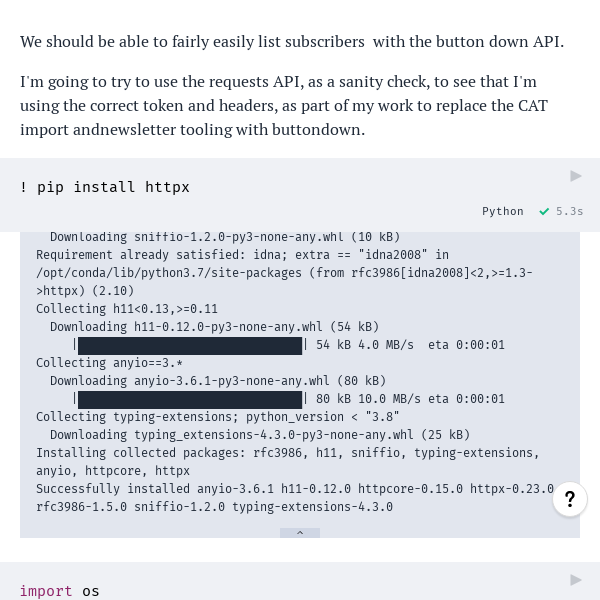Collapse the output with the chevron
Viewport: 600px width, 600px height.
click(300, 533)
